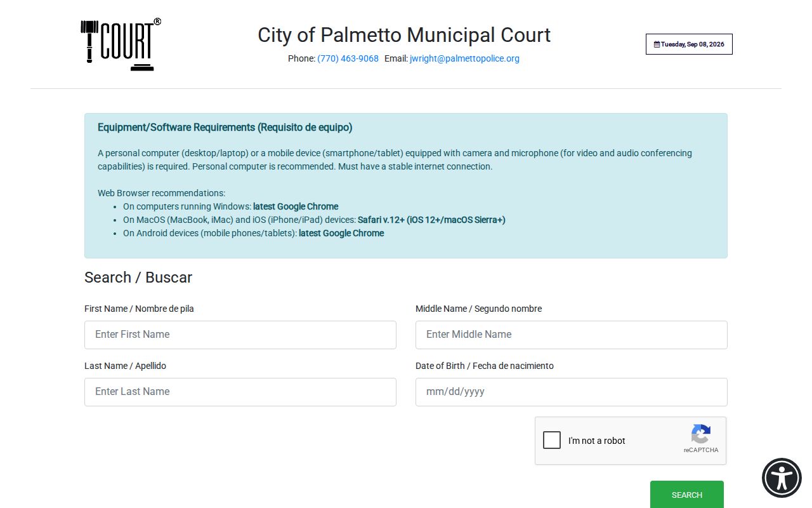This screenshot has width=812, height=508.
Task: Click the "City of Palmetto Municipal Court" heading
Action: [x=404, y=35]
